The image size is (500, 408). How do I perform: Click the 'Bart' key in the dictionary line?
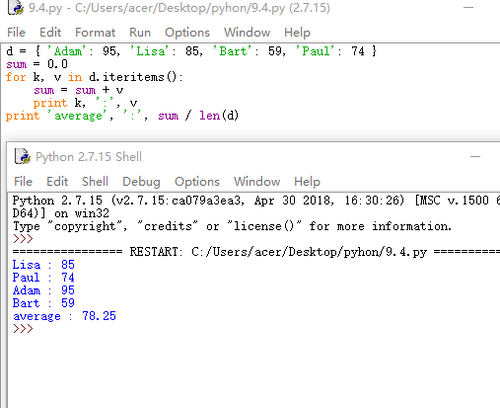point(233,51)
